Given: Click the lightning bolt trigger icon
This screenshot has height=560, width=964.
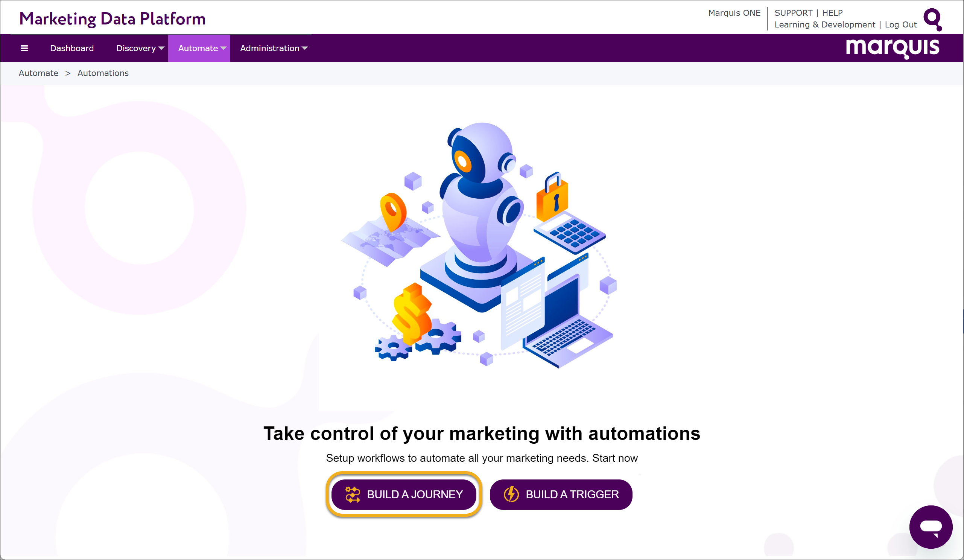Looking at the screenshot, I should (x=511, y=495).
